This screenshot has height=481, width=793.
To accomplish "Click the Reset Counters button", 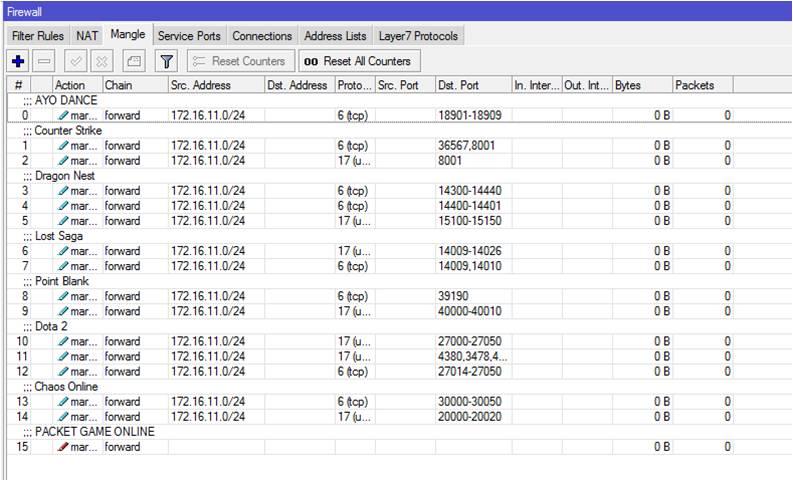I will point(241,61).
